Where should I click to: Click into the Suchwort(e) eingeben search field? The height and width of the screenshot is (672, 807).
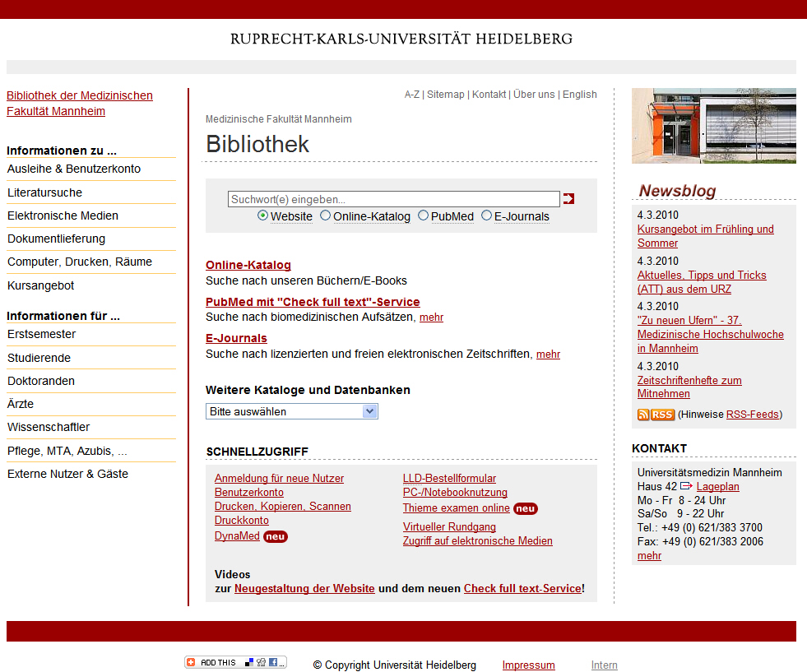(393, 199)
